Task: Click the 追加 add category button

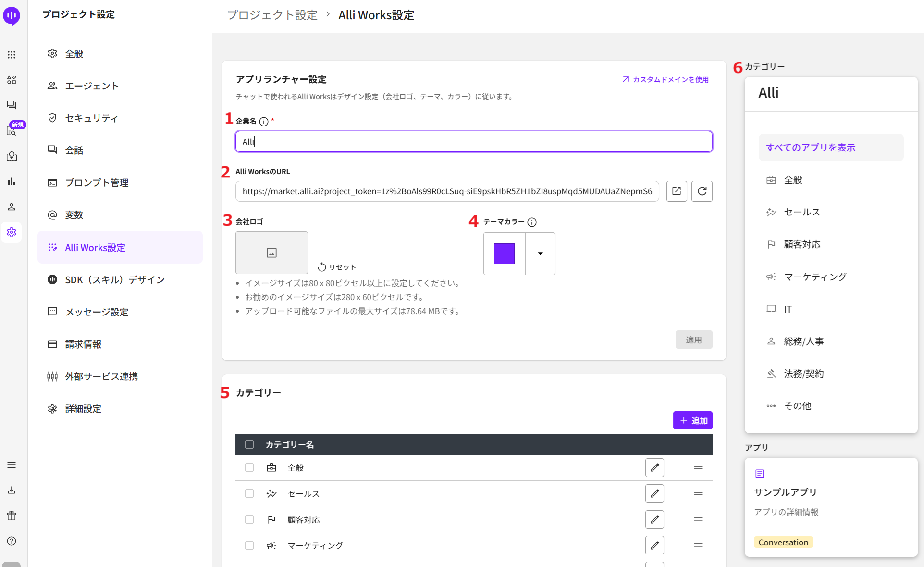Action: pyautogui.click(x=692, y=420)
